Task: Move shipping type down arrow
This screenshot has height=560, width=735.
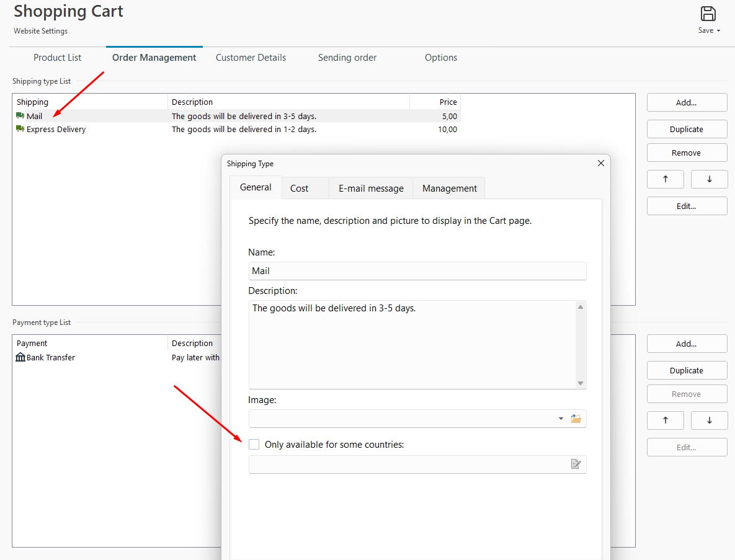Action: click(x=709, y=179)
